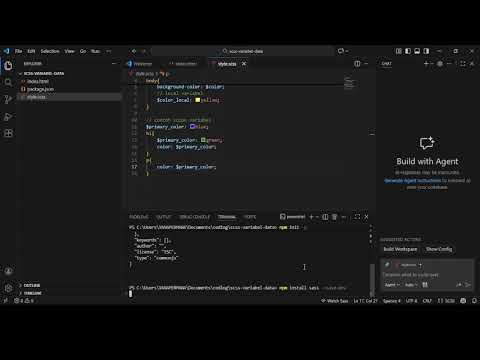This screenshot has height=360, width=480.
Task: Open the View menu
Action: [69, 51]
